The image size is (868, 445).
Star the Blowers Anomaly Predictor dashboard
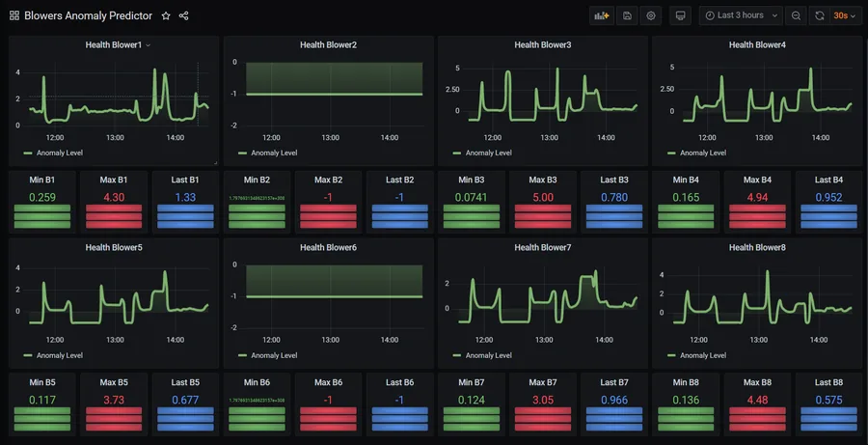(166, 16)
